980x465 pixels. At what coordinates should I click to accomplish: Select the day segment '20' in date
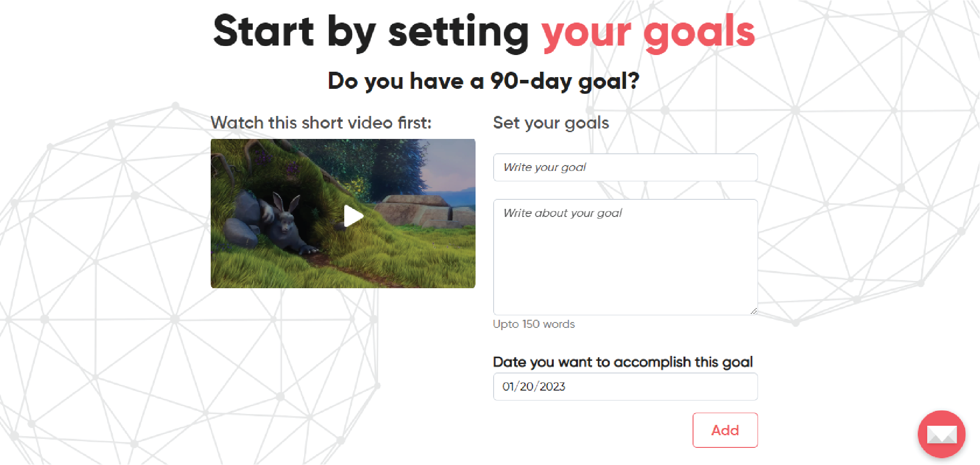pos(527,387)
